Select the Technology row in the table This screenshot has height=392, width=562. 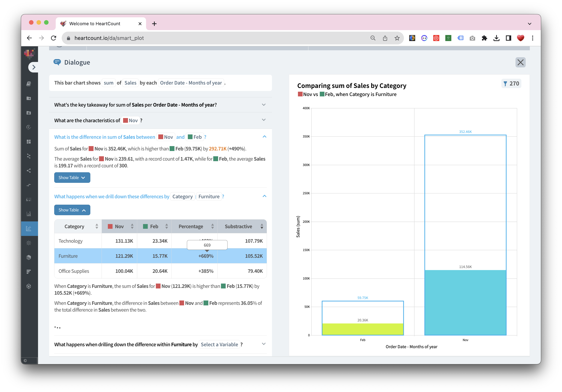[160, 241]
